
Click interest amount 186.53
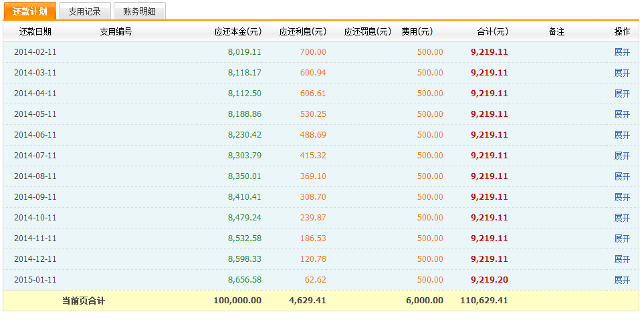coord(313,238)
